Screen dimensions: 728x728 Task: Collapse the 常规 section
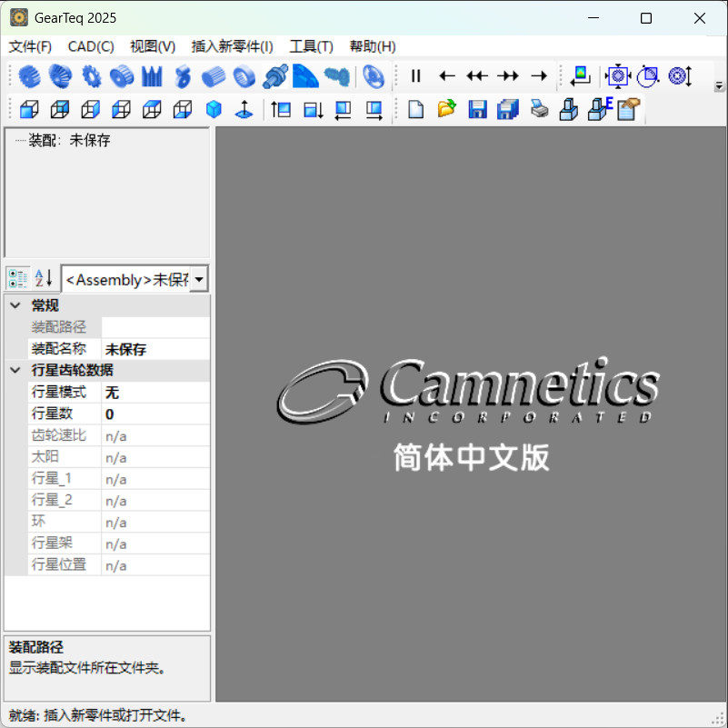pos(13,305)
